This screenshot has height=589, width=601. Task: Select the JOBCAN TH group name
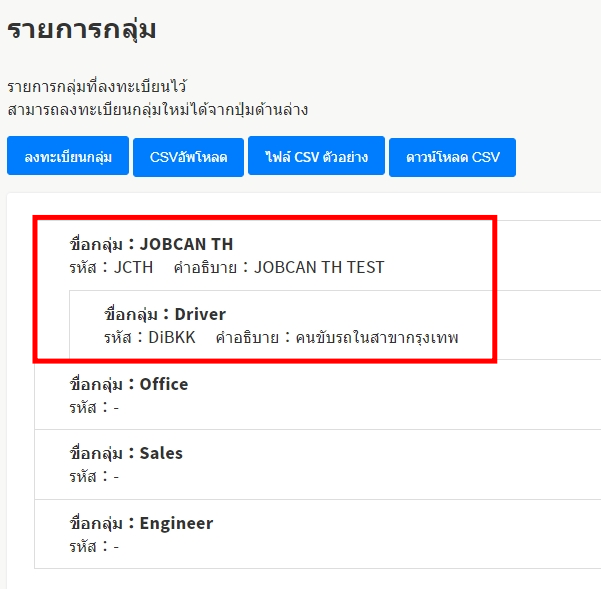tap(187, 244)
